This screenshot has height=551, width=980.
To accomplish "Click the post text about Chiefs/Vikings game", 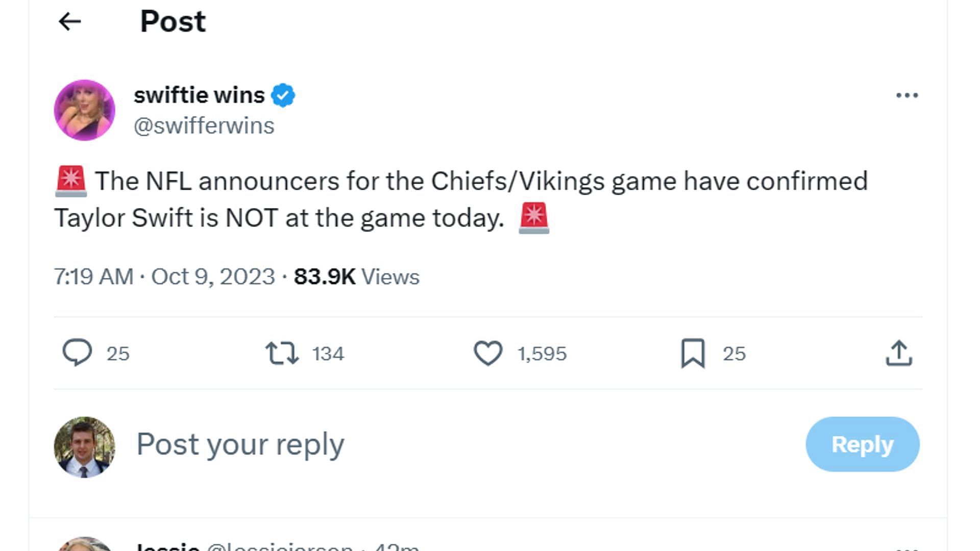I will [x=459, y=199].
